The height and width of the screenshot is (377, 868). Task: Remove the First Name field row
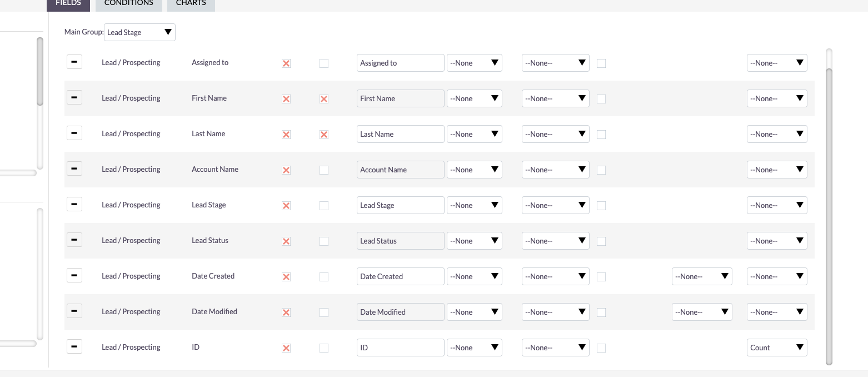(74, 97)
